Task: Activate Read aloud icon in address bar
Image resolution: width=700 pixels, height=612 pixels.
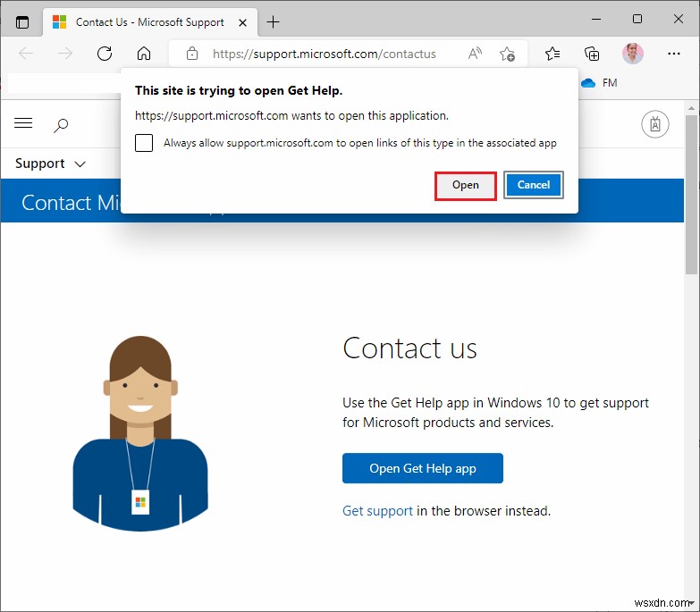Action: [475, 54]
